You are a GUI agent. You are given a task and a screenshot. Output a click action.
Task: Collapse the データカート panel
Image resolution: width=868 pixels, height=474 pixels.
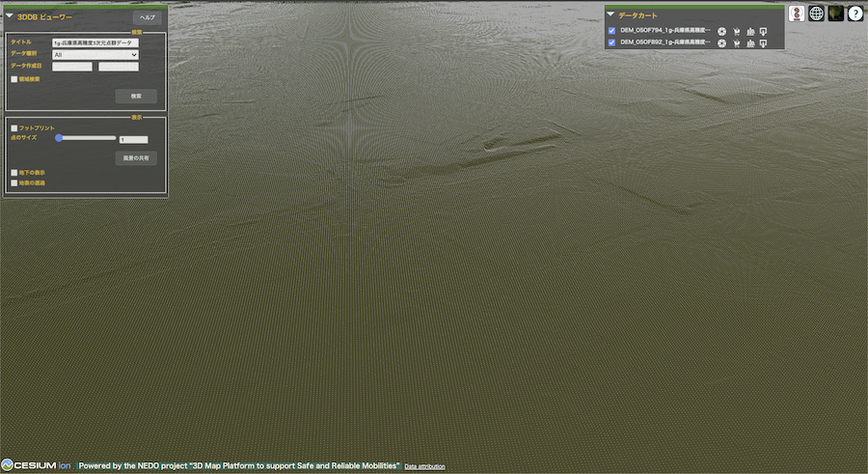[x=610, y=14]
